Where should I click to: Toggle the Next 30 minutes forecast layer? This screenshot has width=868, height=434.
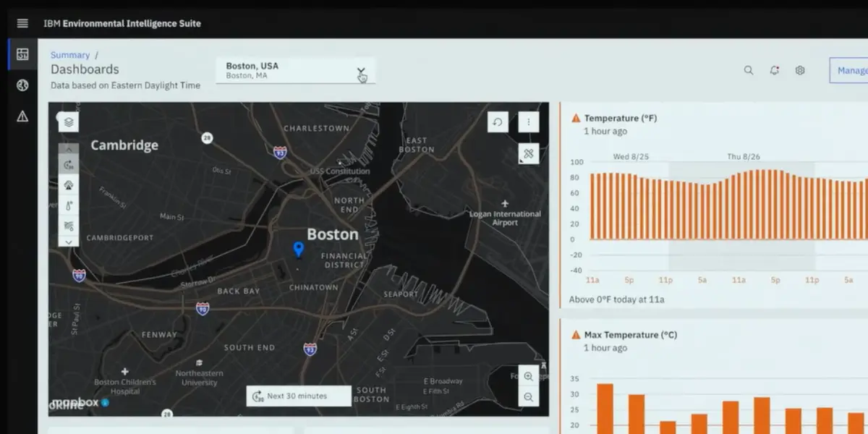click(x=69, y=165)
